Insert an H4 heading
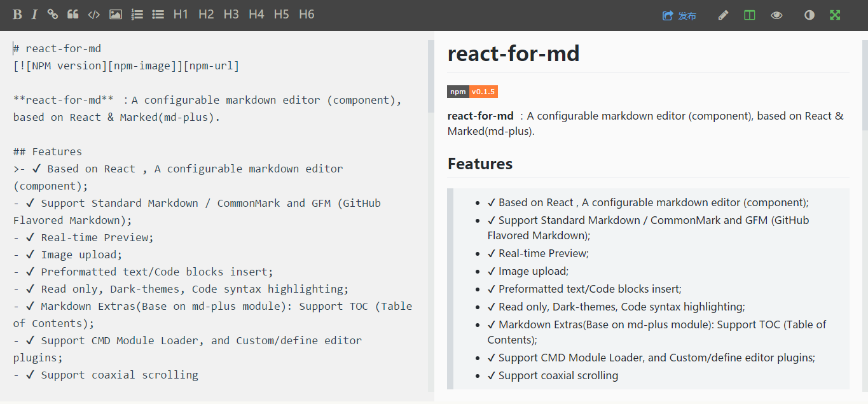 [x=256, y=14]
